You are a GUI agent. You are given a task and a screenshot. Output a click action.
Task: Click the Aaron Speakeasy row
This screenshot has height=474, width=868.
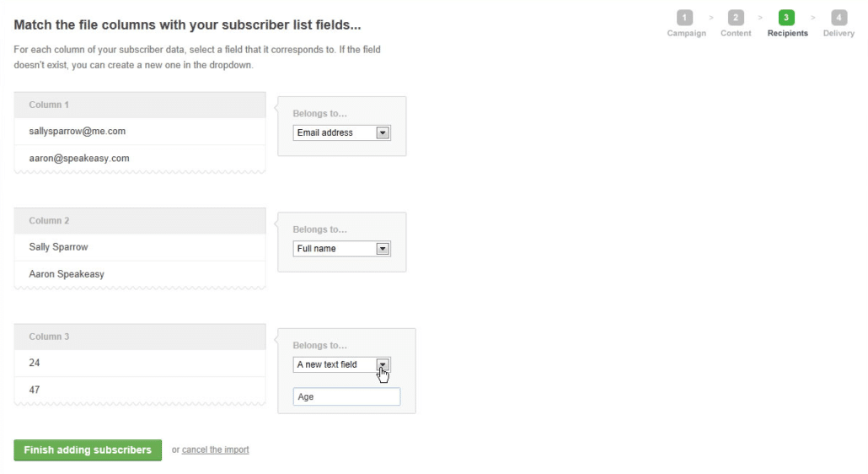point(140,274)
